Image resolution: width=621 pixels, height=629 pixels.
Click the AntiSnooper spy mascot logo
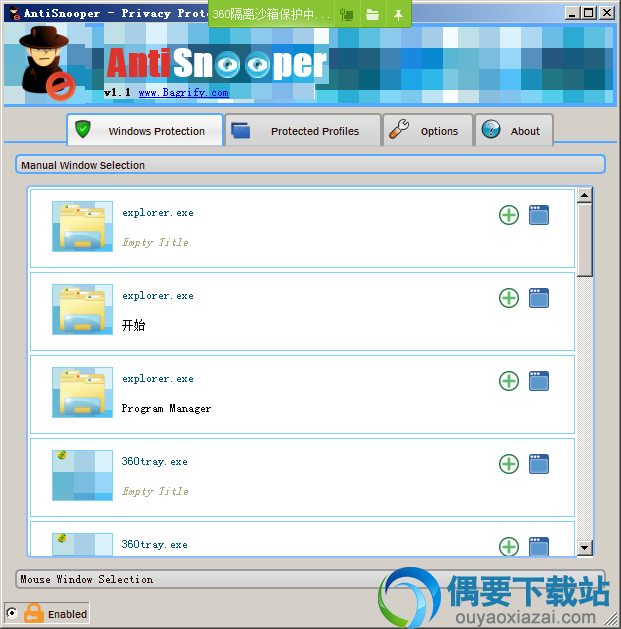pos(47,63)
